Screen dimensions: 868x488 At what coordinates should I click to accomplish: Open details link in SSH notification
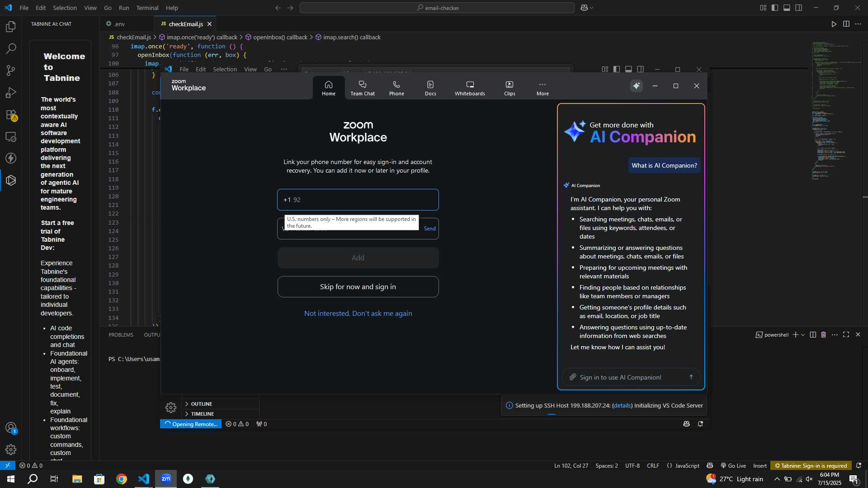click(x=622, y=406)
